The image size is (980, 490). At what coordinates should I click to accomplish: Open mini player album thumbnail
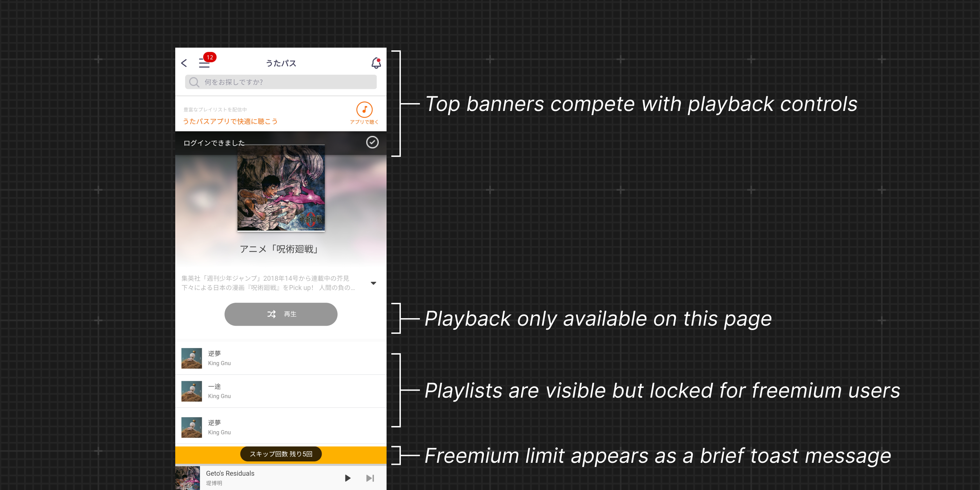[x=187, y=478]
